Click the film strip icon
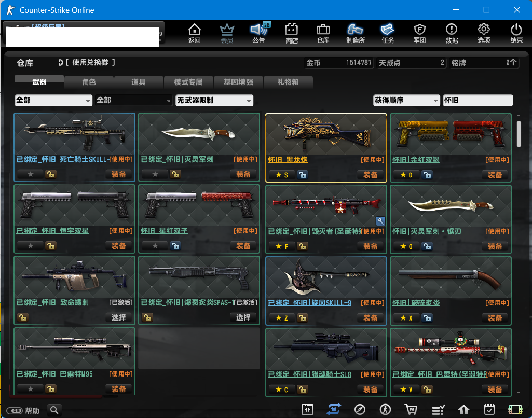The image size is (532, 418). [x=515, y=410]
